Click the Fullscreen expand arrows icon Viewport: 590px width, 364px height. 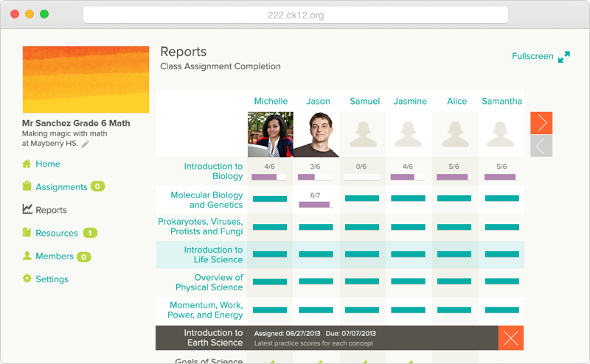click(564, 57)
